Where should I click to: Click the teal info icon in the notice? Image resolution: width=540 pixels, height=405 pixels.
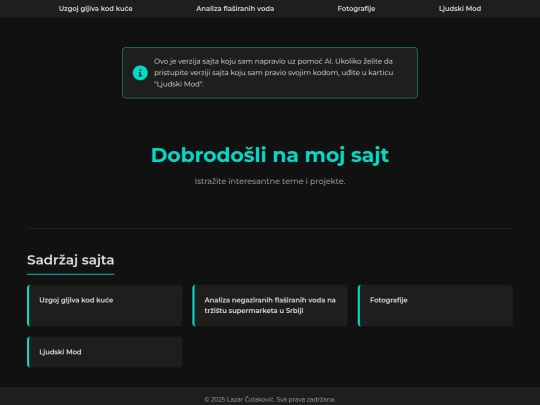[140, 73]
